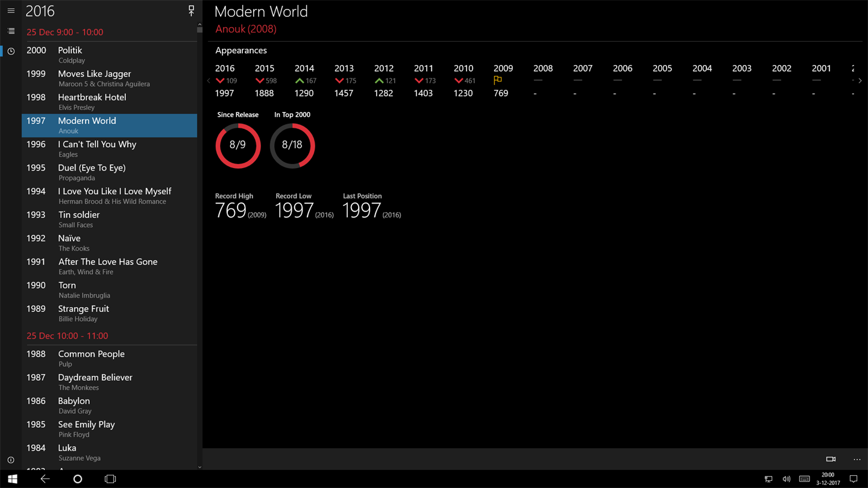This screenshot has width=868, height=488.
Task: Select Strange Fruit by Billie Holiday
Action: (109, 313)
